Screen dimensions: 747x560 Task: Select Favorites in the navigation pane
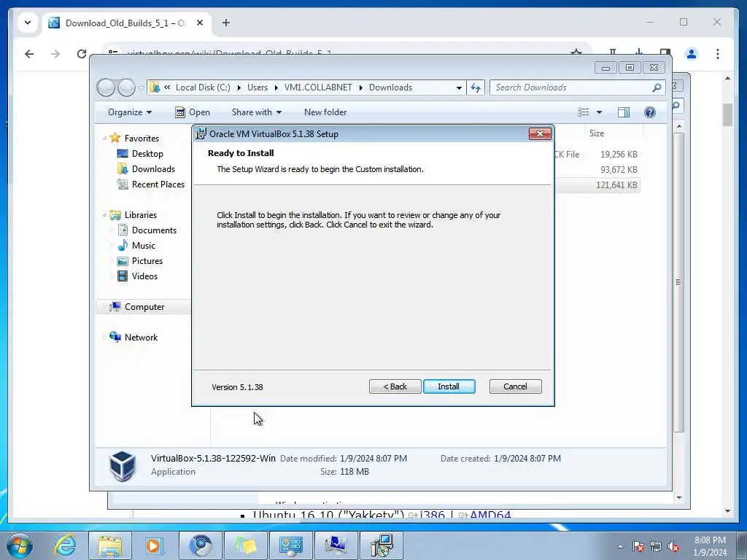[x=142, y=138]
